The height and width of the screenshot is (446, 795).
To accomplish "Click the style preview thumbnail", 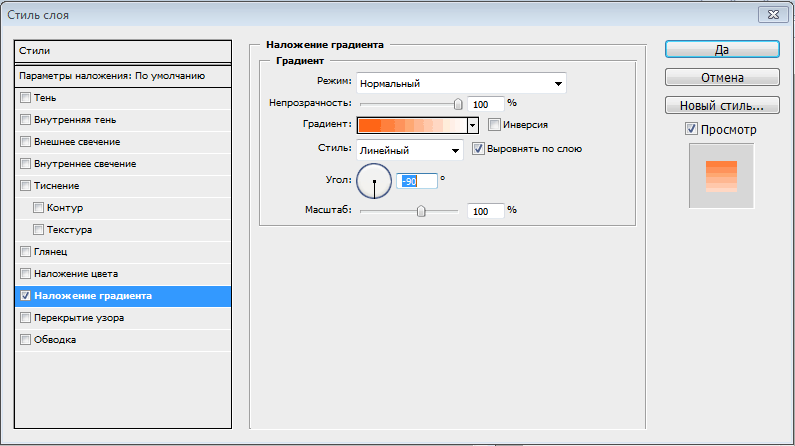I will pyautogui.click(x=721, y=176).
